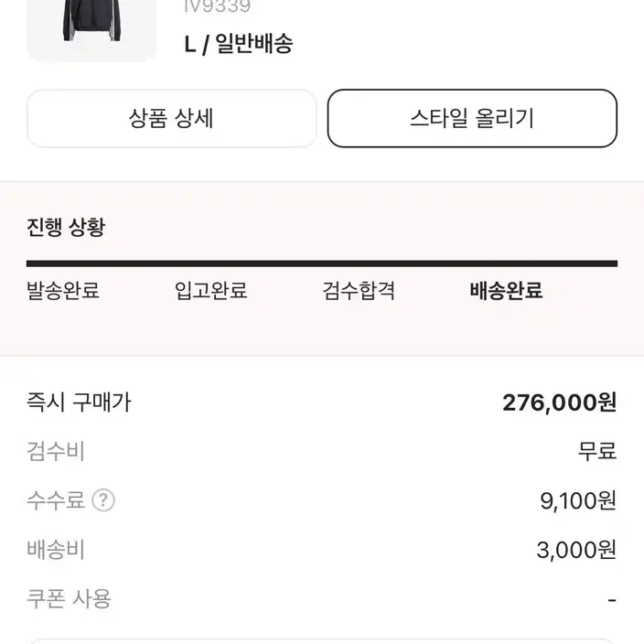Open the black jacket product thumbnail

click(x=92, y=28)
